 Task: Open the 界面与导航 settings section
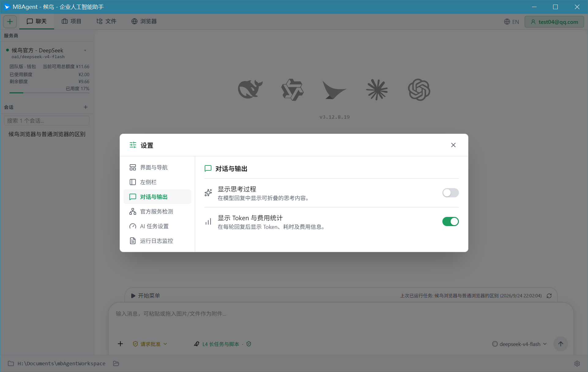tap(157, 167)
